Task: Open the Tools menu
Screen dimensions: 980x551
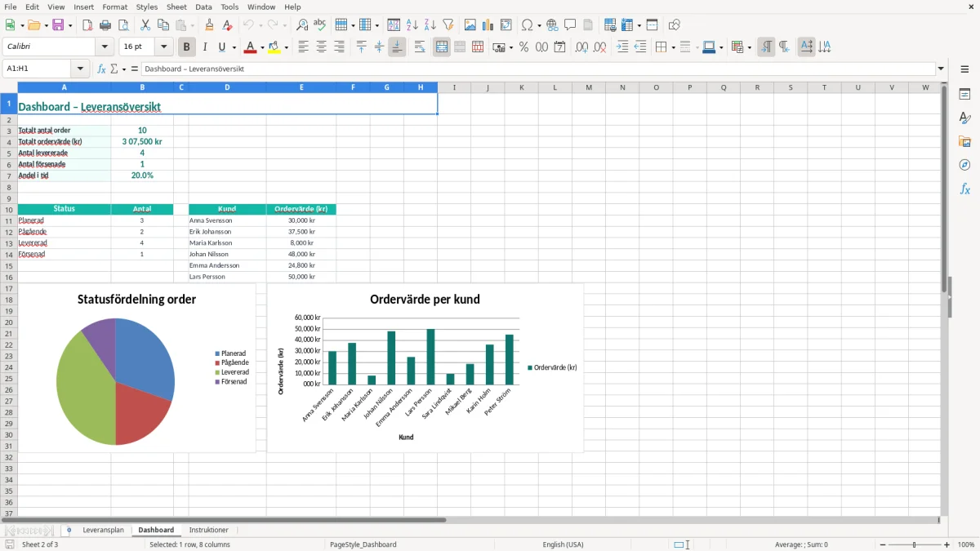Action: point(229,7)
